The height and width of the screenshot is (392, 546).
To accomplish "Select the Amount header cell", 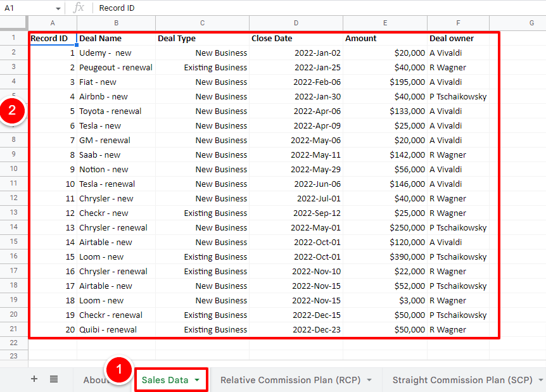I will click(x=385, y=38).
